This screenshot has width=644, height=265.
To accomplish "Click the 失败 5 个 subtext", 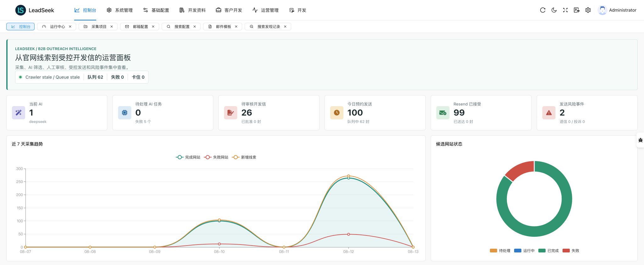I will click(x=143, y=122).
